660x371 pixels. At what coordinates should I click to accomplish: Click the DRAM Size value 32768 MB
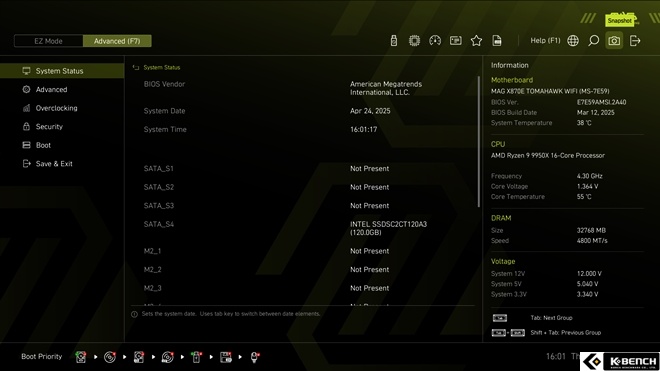click(x=591, y=230)
